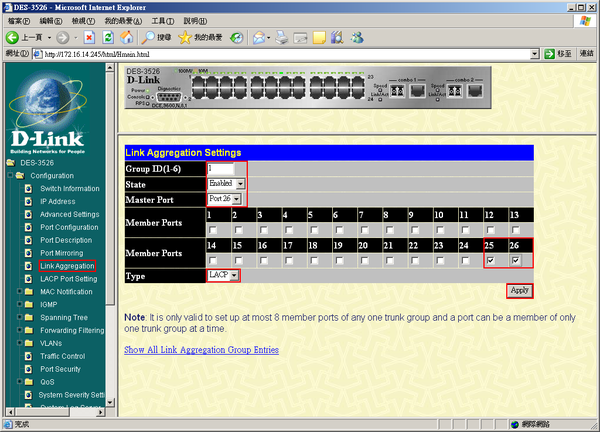Click the yellow note toolbar icon
Image resolution: width=600 pixels, height=432 pixels.
pos(319,37)
